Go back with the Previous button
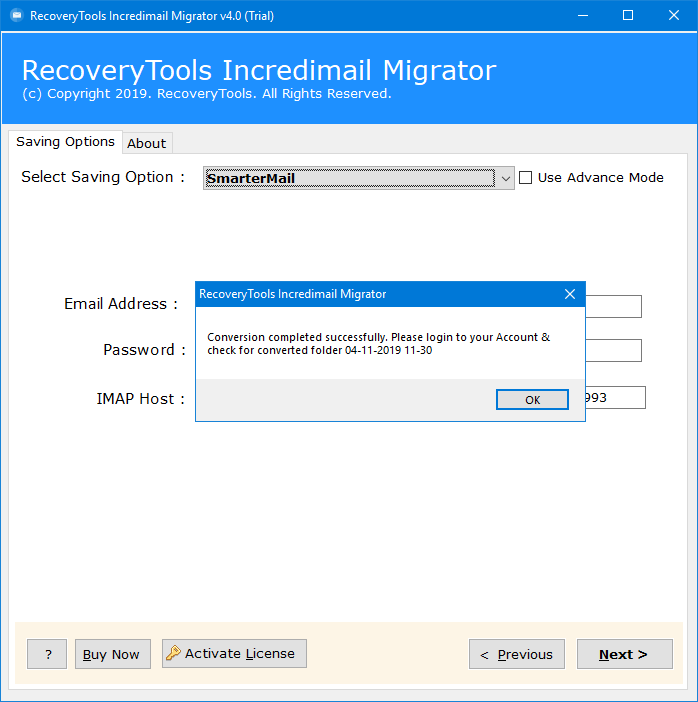The height and width of the screenshot is (702, 698). 517,654
